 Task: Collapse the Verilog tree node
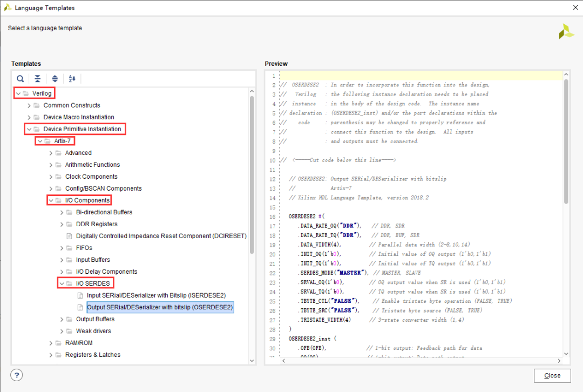[x=18, y=93]
